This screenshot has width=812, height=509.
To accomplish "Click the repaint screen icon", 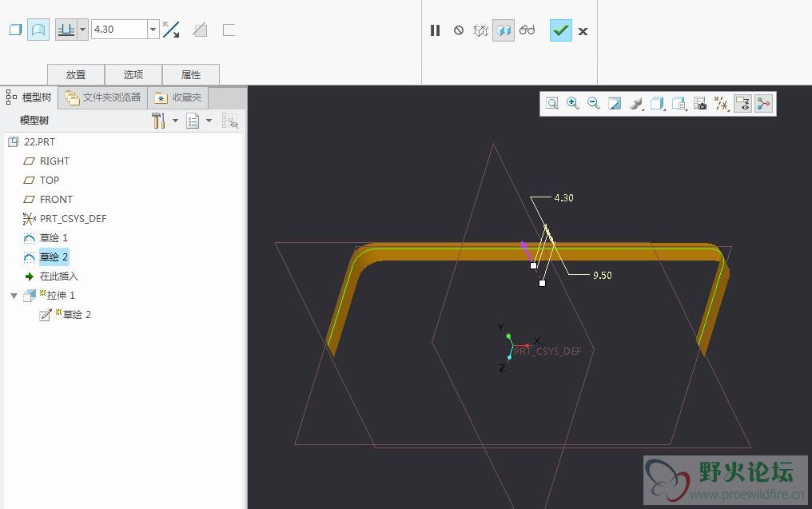I will point(615,104).
